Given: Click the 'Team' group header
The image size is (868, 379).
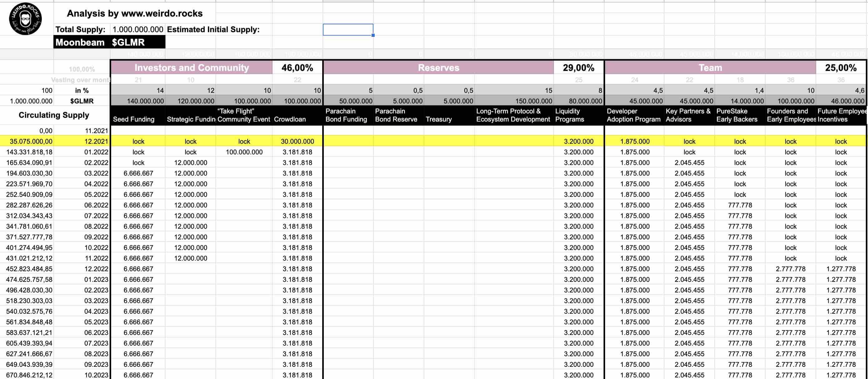Looking at the screenshot, I should 710,68.
